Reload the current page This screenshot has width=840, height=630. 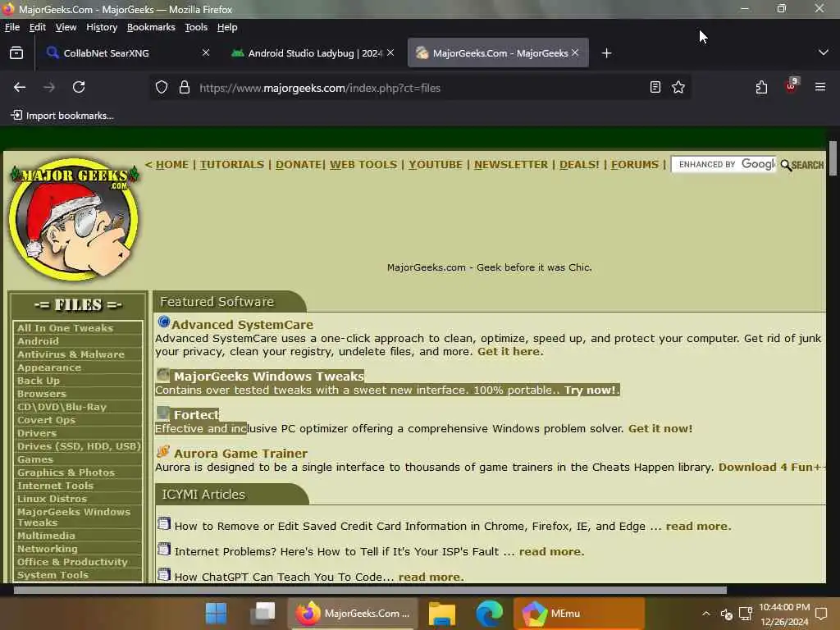[x=79, y=87]
